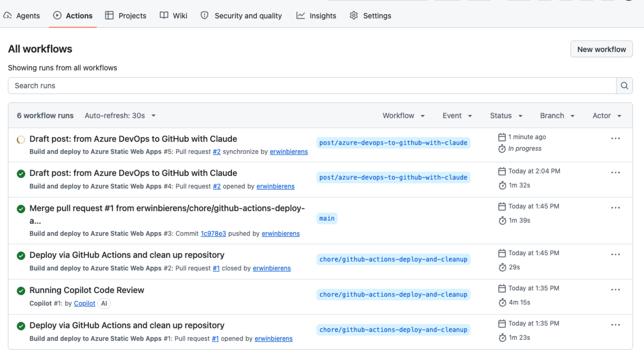Viewport: 644px width, 355px height.
Task: Click success check icon of run #2
Action: tap(21, 256)
